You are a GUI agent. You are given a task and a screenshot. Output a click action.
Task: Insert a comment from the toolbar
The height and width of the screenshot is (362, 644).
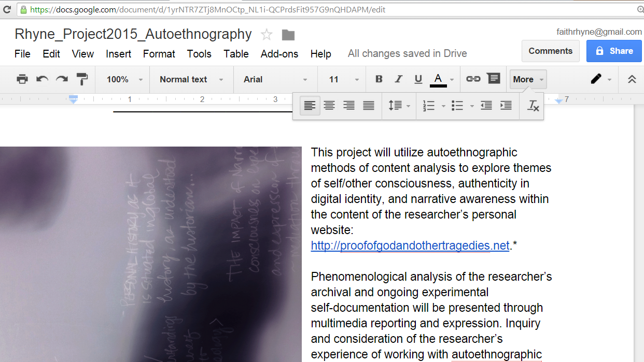tap(494, 79)
